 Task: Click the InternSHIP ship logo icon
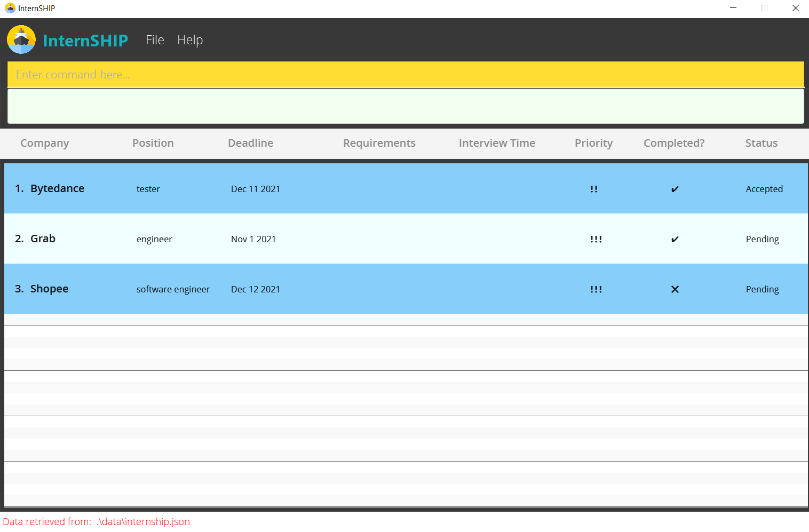click(x=21, y=39)
